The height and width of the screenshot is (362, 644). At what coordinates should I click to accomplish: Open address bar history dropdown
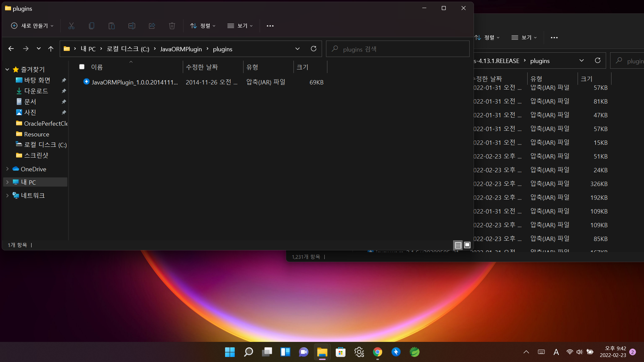coord(298,49)
